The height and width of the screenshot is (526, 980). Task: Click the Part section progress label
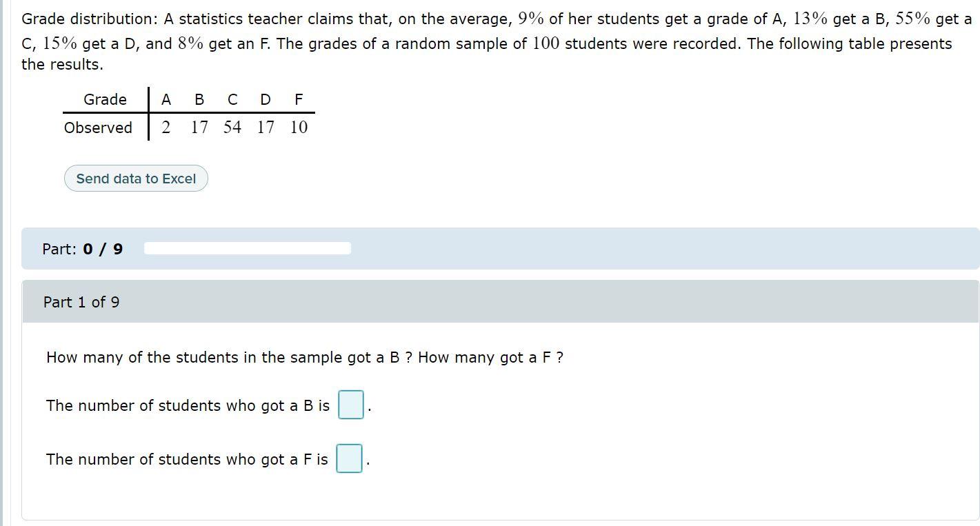point(81,248)
